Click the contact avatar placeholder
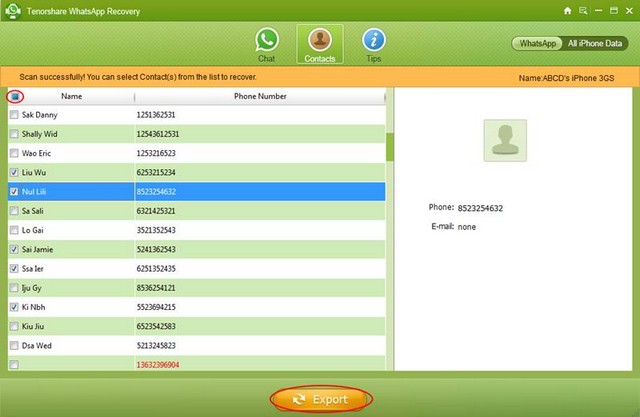The width and height of the screenshot is (640, 417). pos(505,140)
